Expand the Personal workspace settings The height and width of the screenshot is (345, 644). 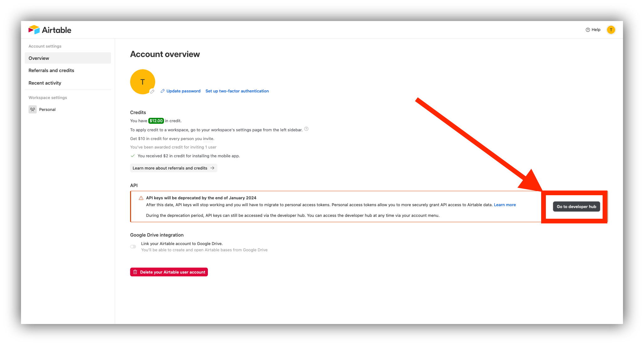pyautogui.click(x=47, y=109)
